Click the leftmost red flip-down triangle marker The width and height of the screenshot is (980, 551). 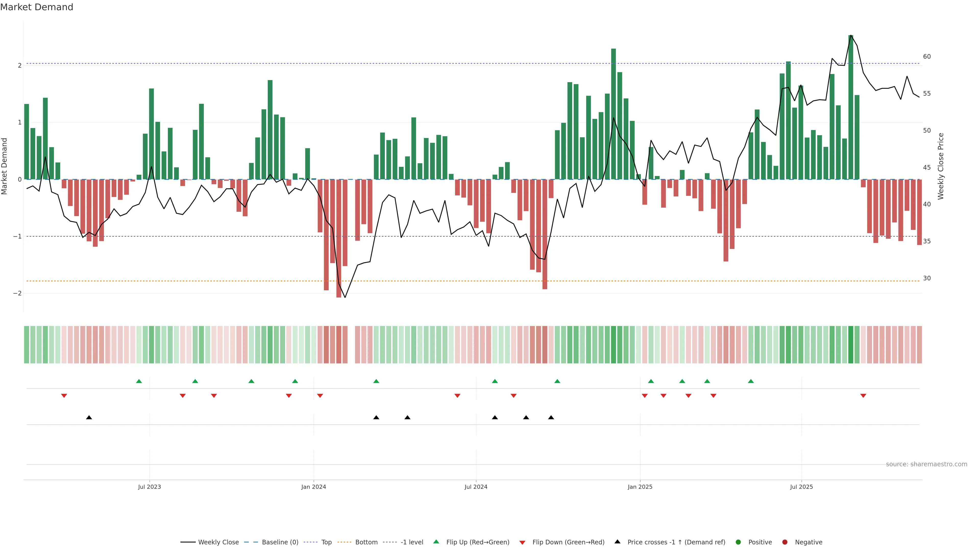(x=64, y=396)
